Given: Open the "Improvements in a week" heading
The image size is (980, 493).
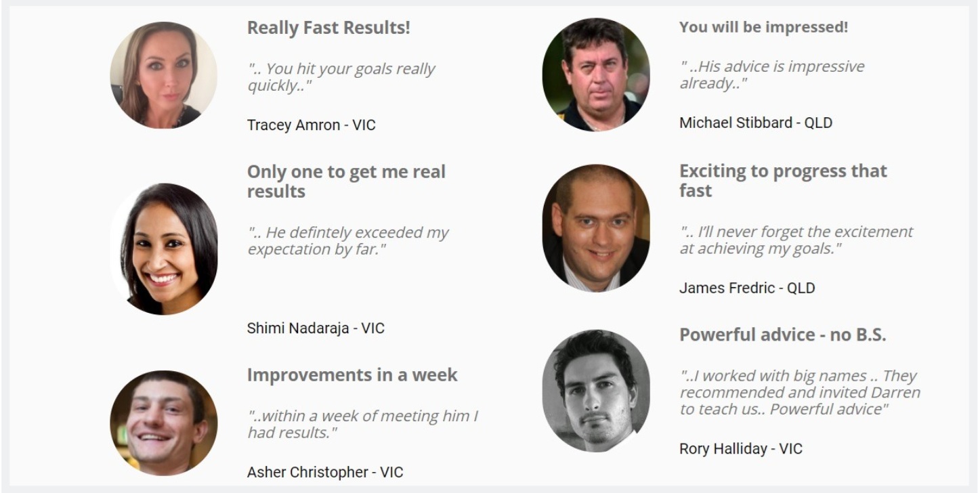Looking at the screenshot, I should (x=352, y=374).
